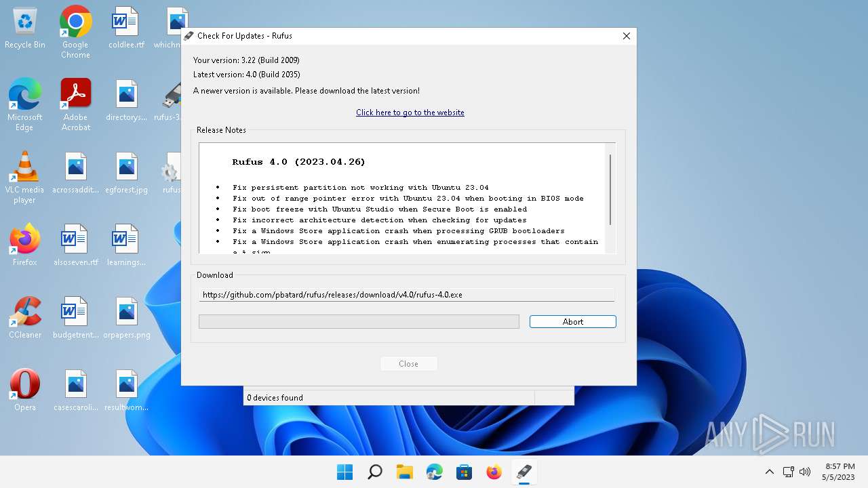Open the egforest.jpg image file
The width and height of the screenshot is (868, 488).
(126, 173)
